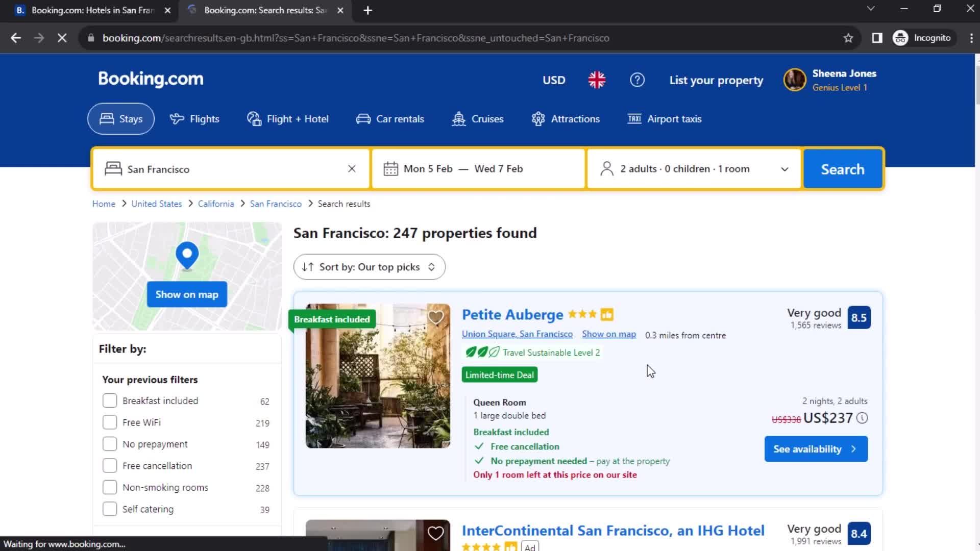The width and height of the screenshot is (980, 551).
Task: Click Sheena Jones profile avatar
Action: pyautogui.click(x=795, y=80)
